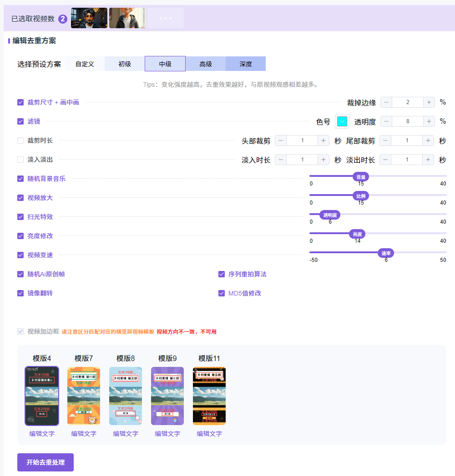This screenshot has height=476, width=455.
Task: Increase 淡入时长 using plus icon
Action: [323, 160]
